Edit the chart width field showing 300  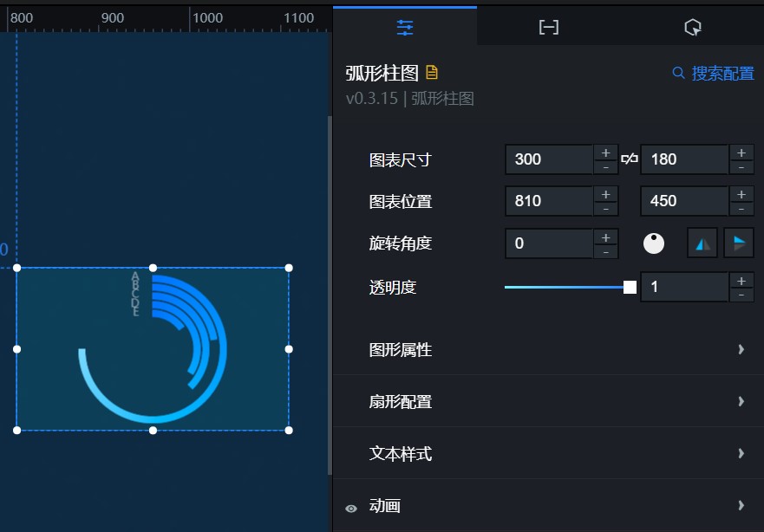point(549,159)
